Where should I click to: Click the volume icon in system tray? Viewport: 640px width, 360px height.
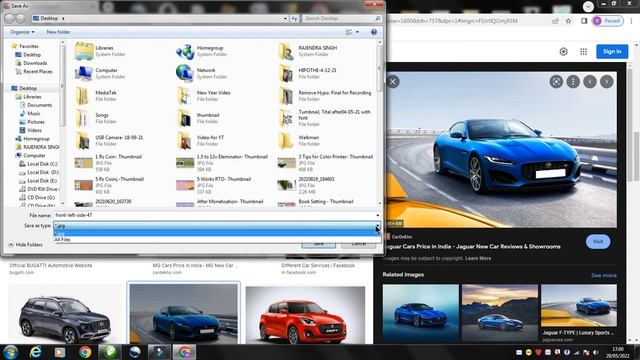pyautogui.click(x=596, y=352)
